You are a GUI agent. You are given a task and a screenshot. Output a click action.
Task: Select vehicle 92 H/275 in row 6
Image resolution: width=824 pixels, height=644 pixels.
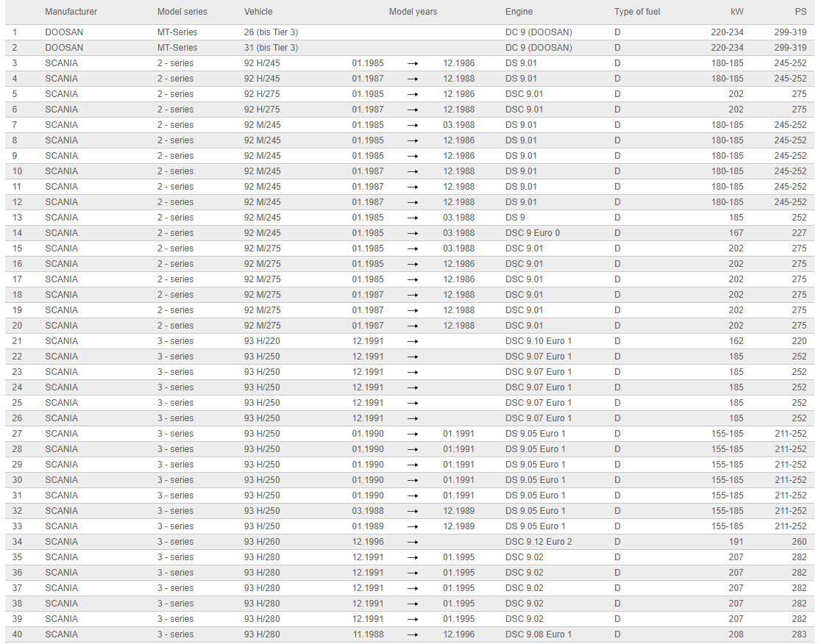click(262, 110)
